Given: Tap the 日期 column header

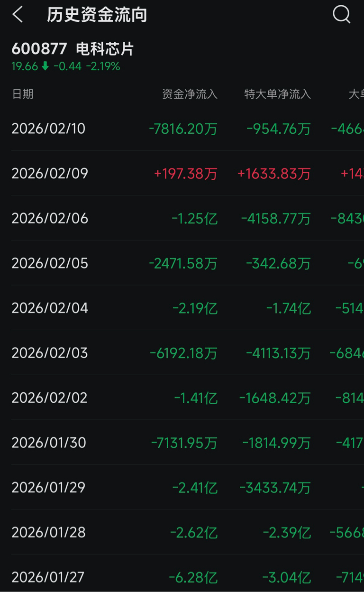Looking at the screenshot, I should pyautogui.click(x=22, y=94).
